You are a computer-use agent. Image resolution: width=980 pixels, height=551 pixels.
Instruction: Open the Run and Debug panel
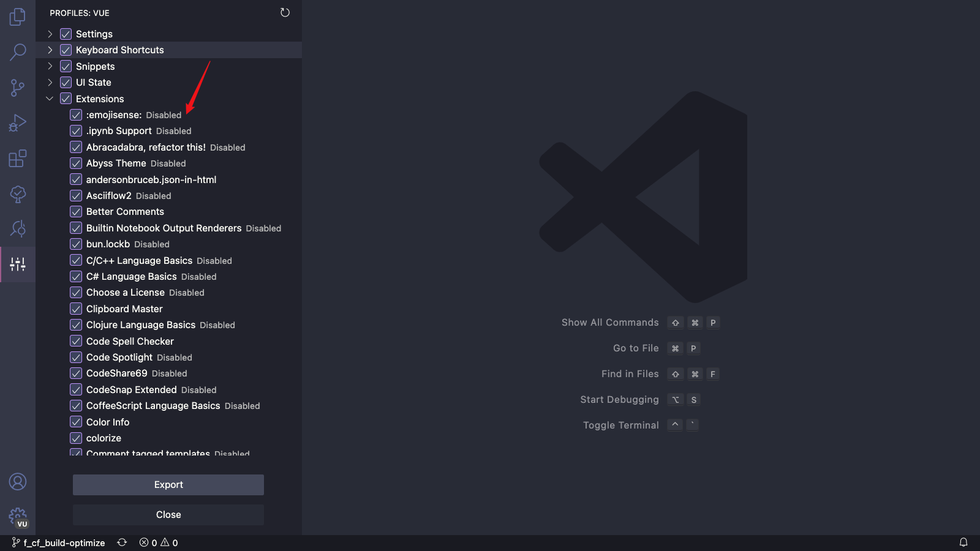pos(17,122)
